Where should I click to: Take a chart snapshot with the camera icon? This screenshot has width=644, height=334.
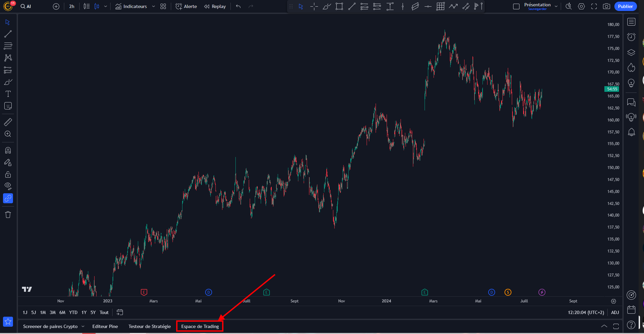(606, 6)
